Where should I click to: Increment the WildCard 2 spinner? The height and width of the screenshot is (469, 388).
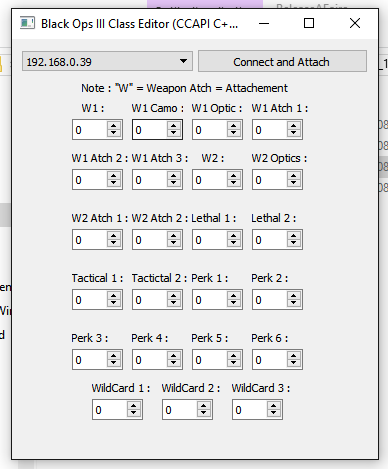tap(204, 406)
